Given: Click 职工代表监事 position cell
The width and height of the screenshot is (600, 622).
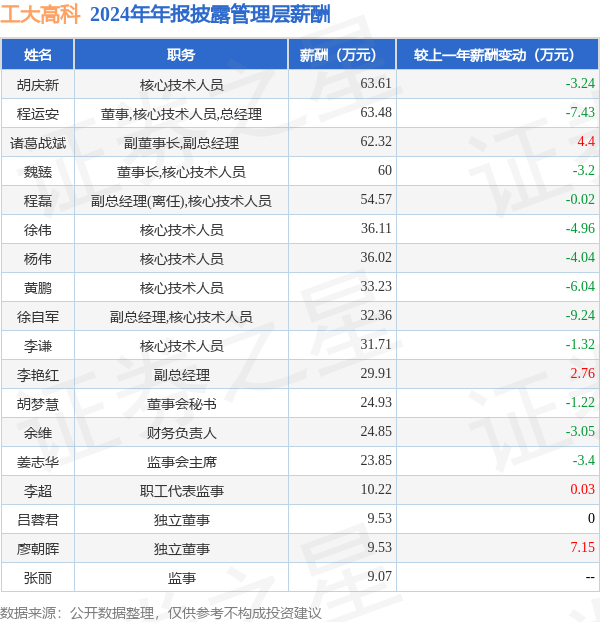Looking at the screenshot, I should click(x=181, y=491).
